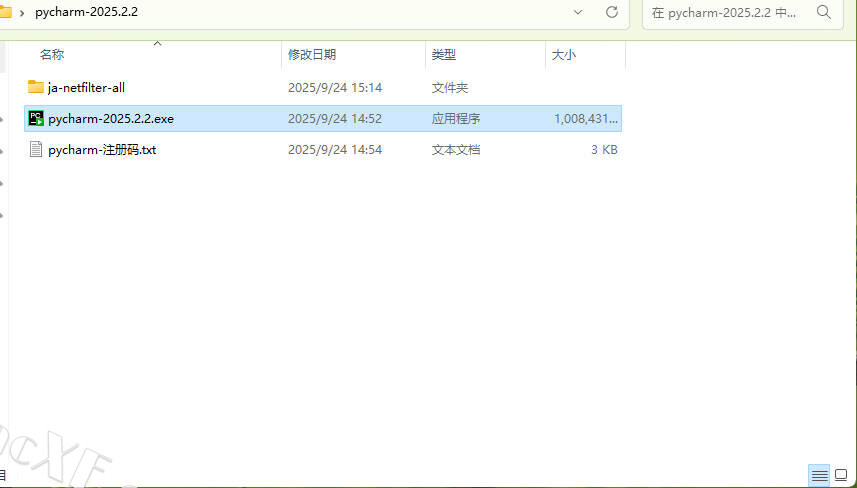Click the 文件夹 type cell

coord(450,87)
